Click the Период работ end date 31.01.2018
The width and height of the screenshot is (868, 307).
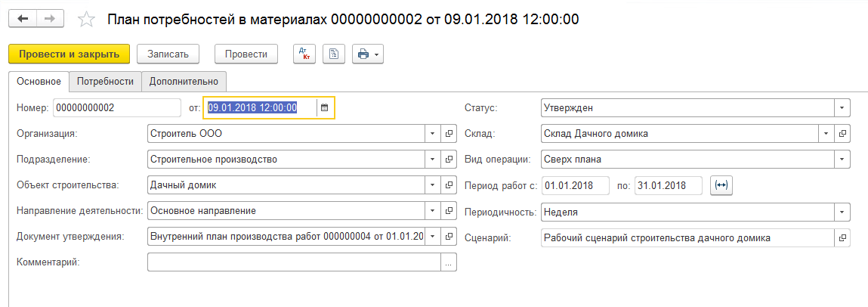(668, 186)
